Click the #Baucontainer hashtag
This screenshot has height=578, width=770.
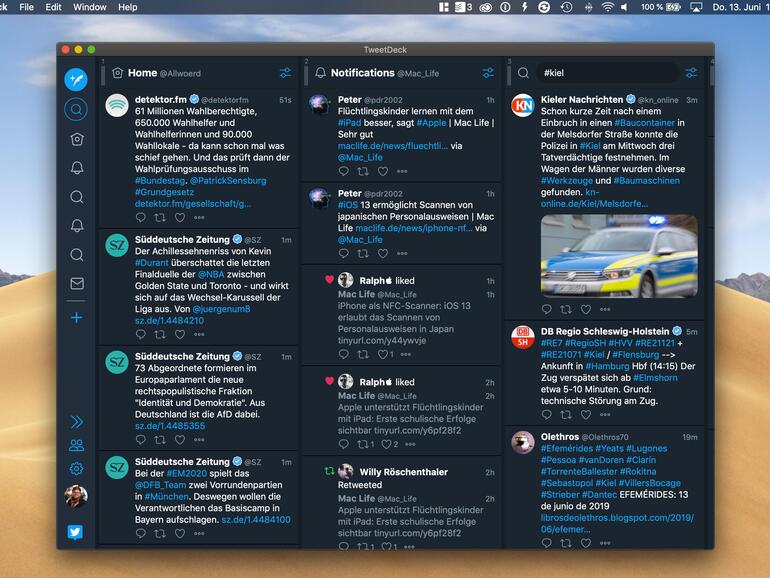pos(645,123)
